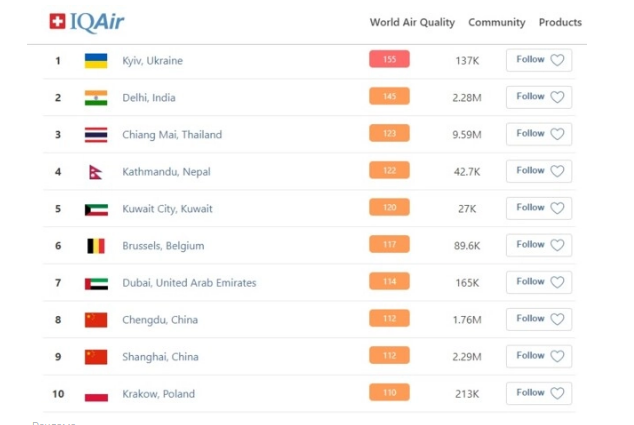Screen dimensions: 634x425
Task: Click Brussels' orange 117 AQI badge
Action: coord(389,245)
